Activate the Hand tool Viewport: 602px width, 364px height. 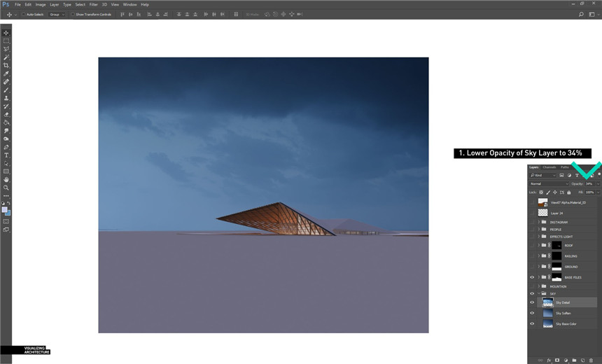point(6,179)
